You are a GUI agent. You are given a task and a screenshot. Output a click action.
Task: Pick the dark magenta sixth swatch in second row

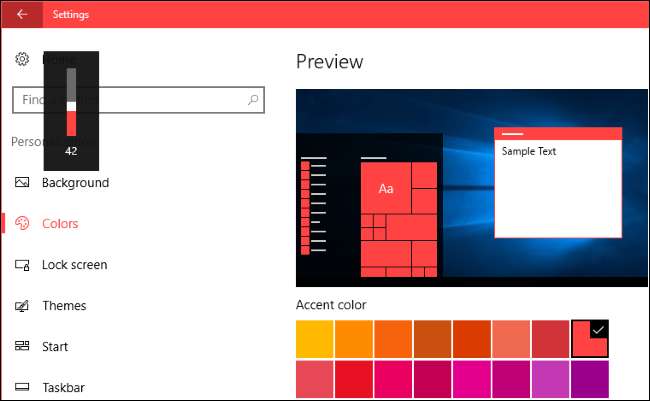(511, 379)
